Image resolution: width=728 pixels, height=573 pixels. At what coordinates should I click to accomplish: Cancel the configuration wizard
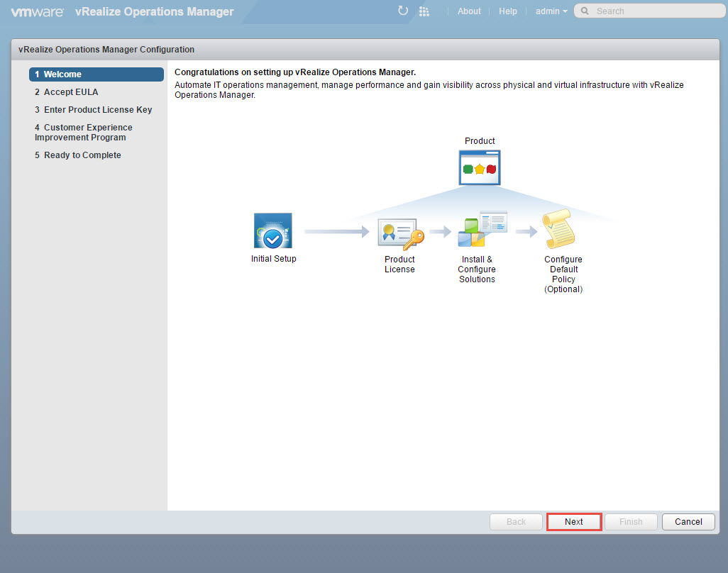point(688,522)
